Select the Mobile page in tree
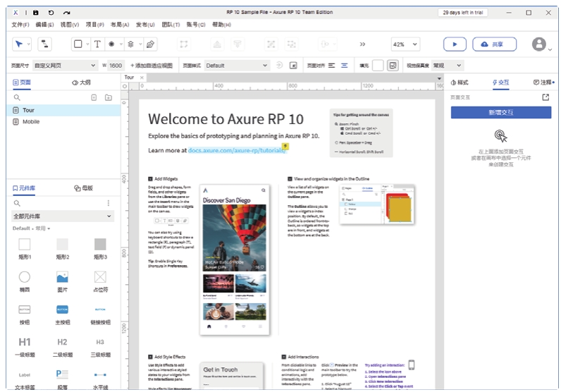 pos(31,121)
